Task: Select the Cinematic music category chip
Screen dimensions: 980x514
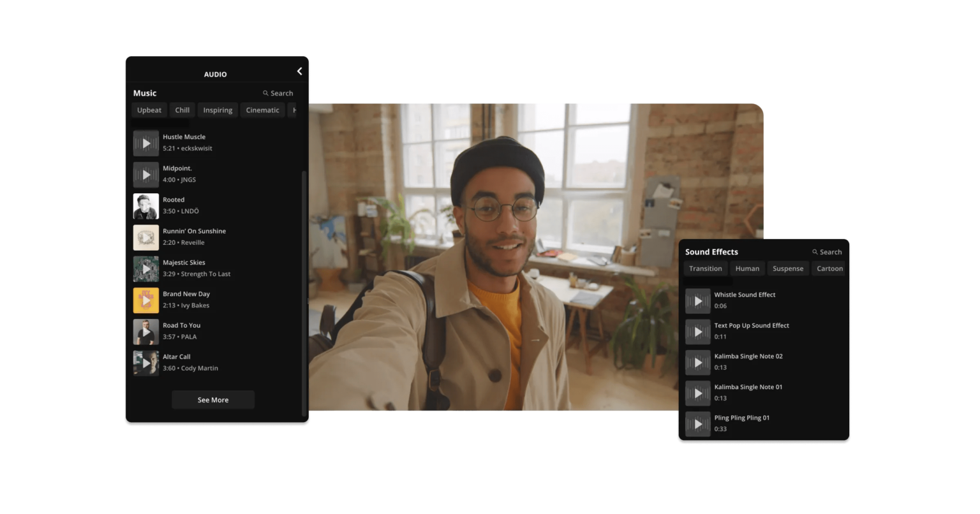Action: [x=262, y=110]
